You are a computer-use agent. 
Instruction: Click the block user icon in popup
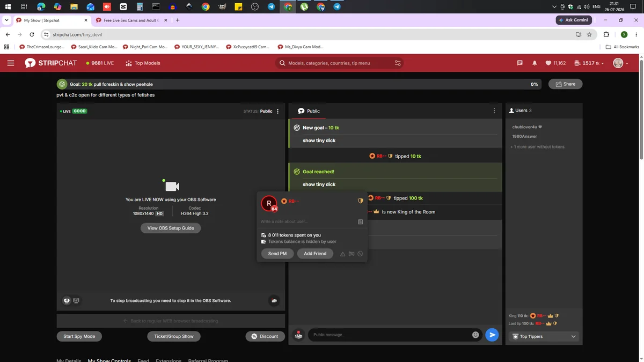point(361,254)
